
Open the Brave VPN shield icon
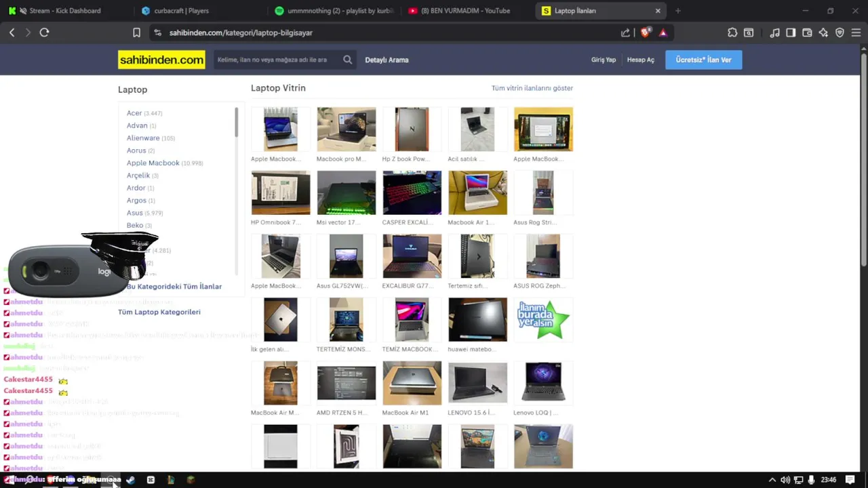tap(840, 33)
